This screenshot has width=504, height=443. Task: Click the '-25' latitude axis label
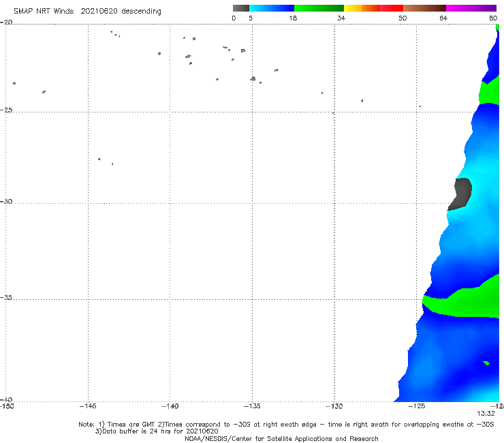click(x=6, y=110)
